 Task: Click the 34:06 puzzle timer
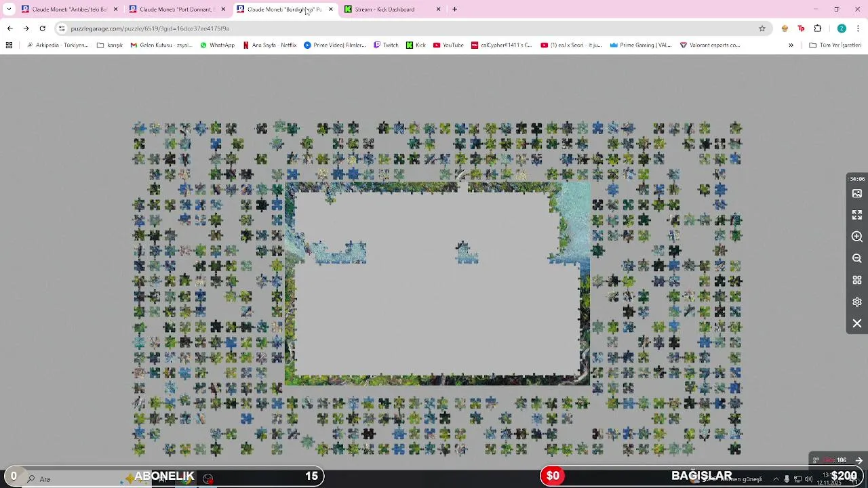tap(857, 179)
